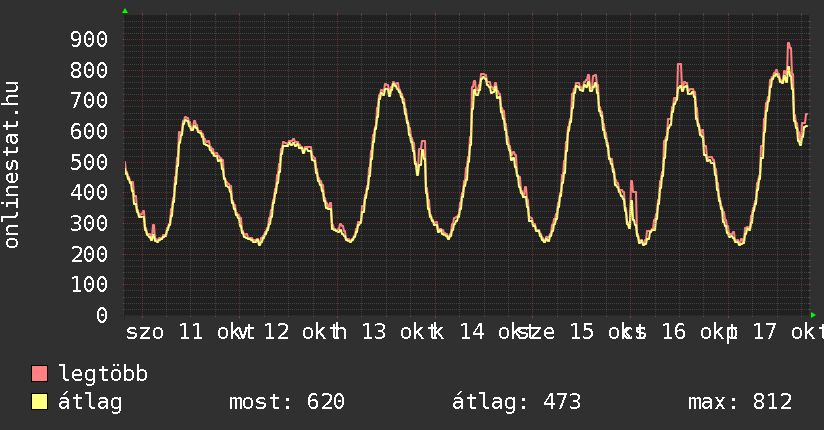
Task: Click the highest red spike near 17 okt
Action: [x=789, y=44]
